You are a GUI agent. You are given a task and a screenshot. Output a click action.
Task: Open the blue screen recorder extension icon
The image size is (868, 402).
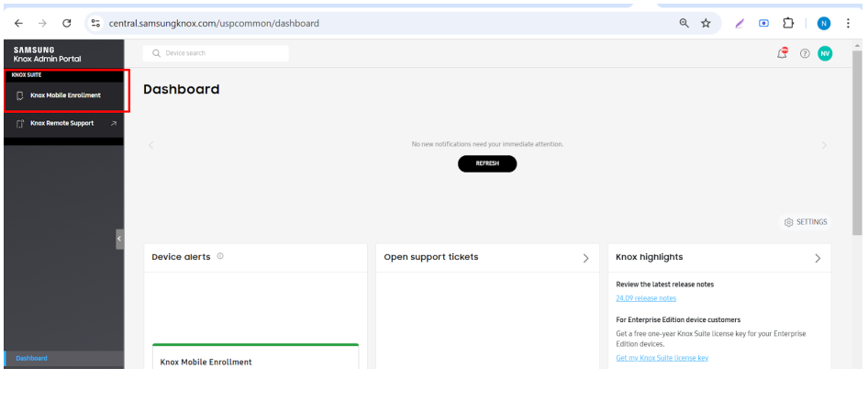click(764, 23)
